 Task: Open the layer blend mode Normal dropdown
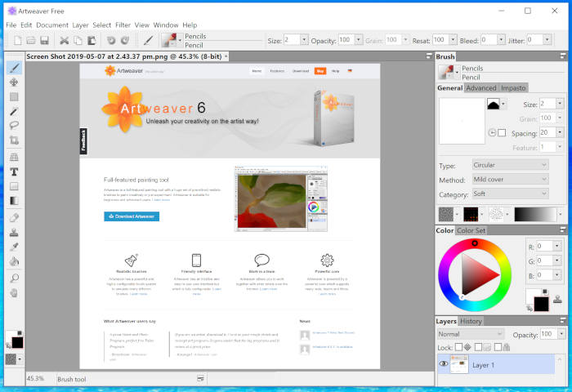471,334
